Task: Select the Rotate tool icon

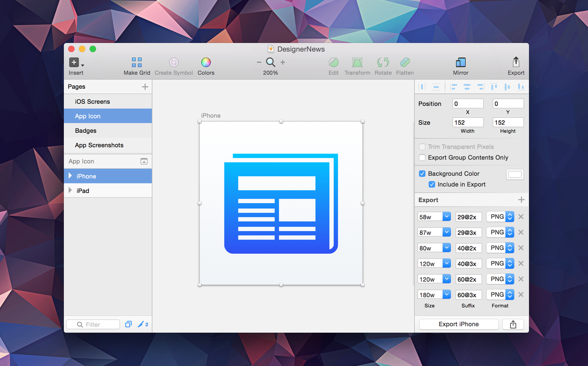Action: pos(383,62)
